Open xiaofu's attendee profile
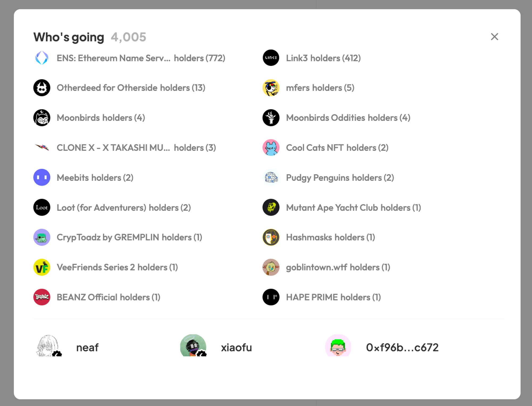Viewport: 532px width, 406px height. click(236, 347)
